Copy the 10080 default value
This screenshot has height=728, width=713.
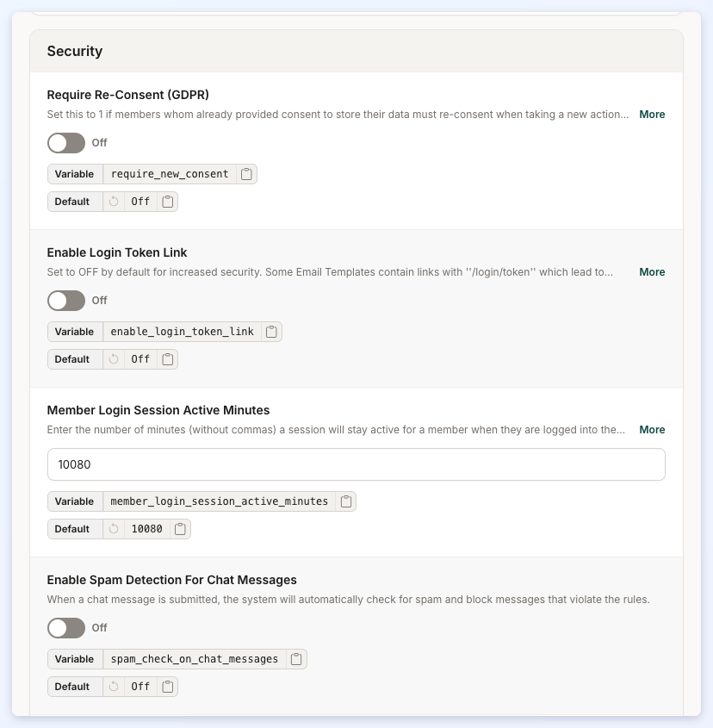click(180, 529)
